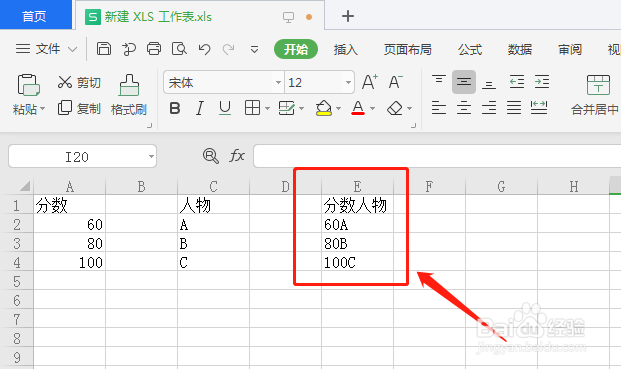This screenshot has height=369, width=621.
Task: Apply yellow fill color to cell
Action: [324, 108]
